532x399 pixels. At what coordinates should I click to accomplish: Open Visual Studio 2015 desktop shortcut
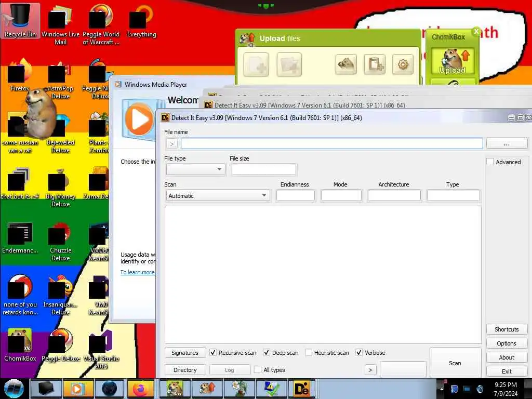(x=101, y=350)
